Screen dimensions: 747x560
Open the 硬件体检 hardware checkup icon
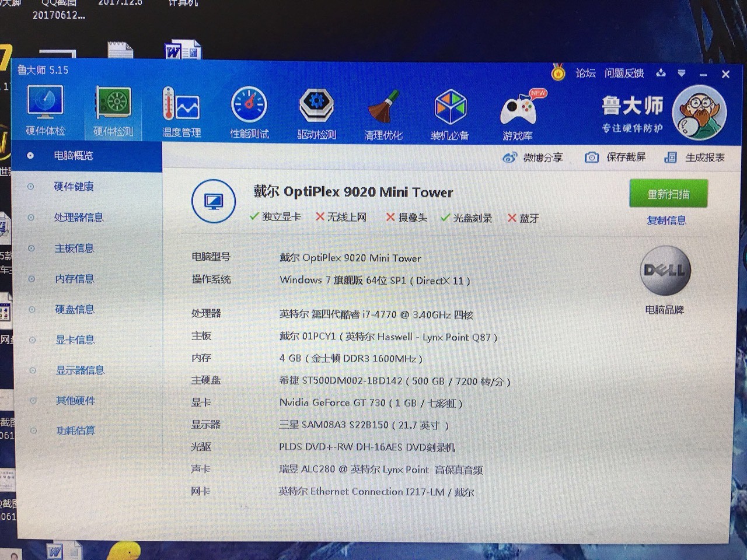tap(46, 111)
